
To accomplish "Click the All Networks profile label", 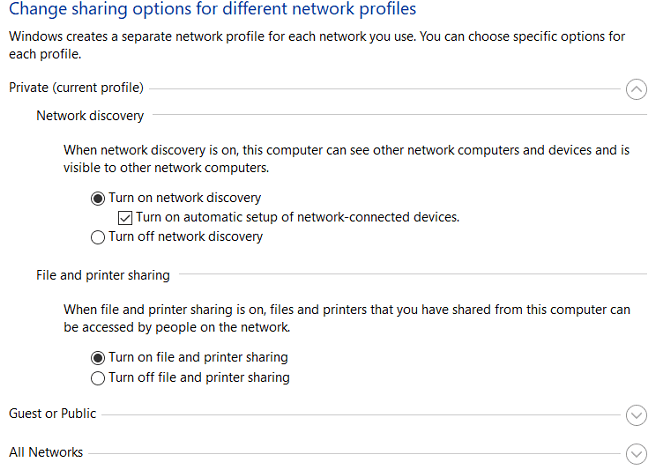I will [x=46, y=452].
